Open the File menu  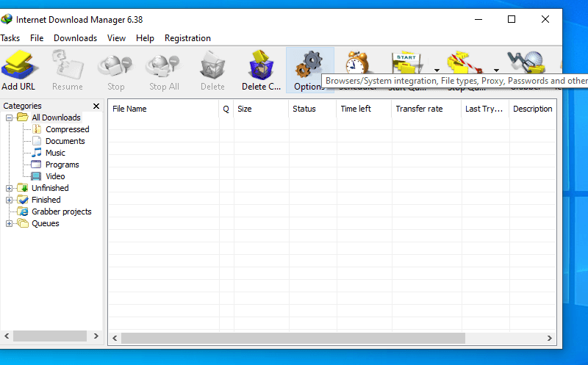click(37, 38)
